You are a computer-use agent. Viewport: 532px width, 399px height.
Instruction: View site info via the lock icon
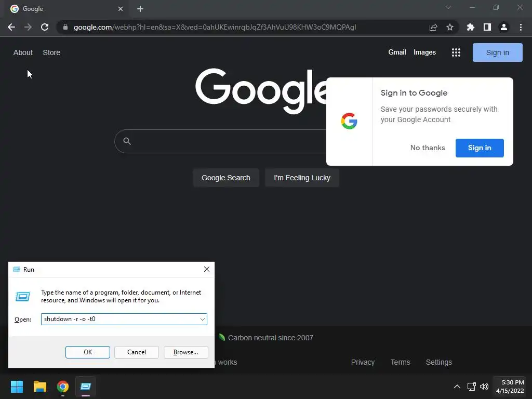(x=65, y=27)
